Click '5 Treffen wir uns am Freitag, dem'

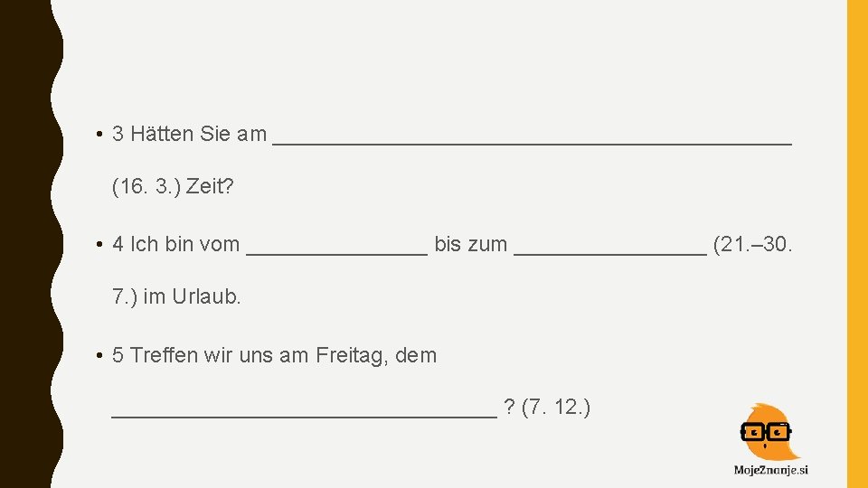(274, 355)
